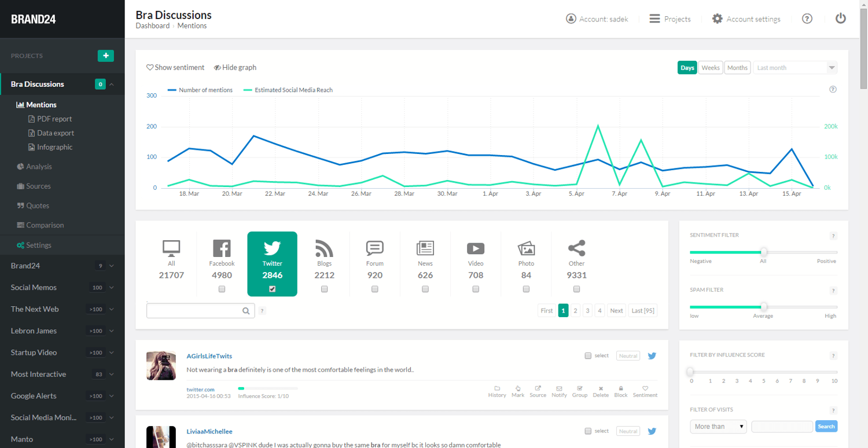
Task: Click History icon on AGirlsLifeTwits mention
Action: [x=497, y=388]
